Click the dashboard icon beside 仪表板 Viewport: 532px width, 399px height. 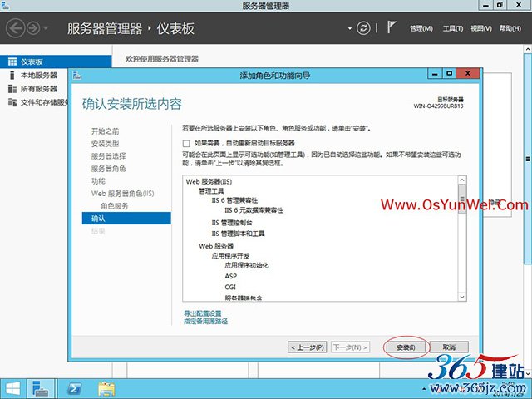(x=12, y=62)
